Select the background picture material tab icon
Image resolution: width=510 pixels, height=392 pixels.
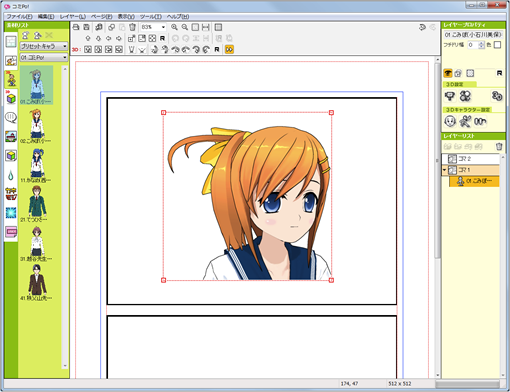click(x=11, y=136)
